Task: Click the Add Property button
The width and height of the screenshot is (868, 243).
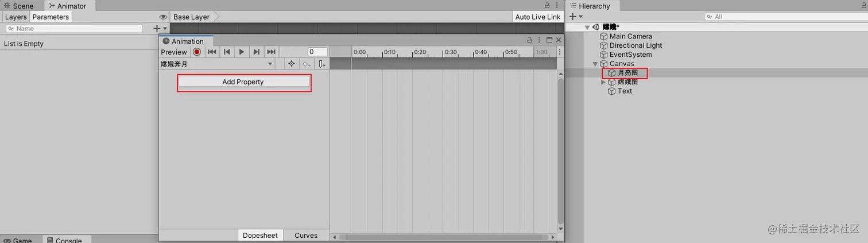Action: 243,82
